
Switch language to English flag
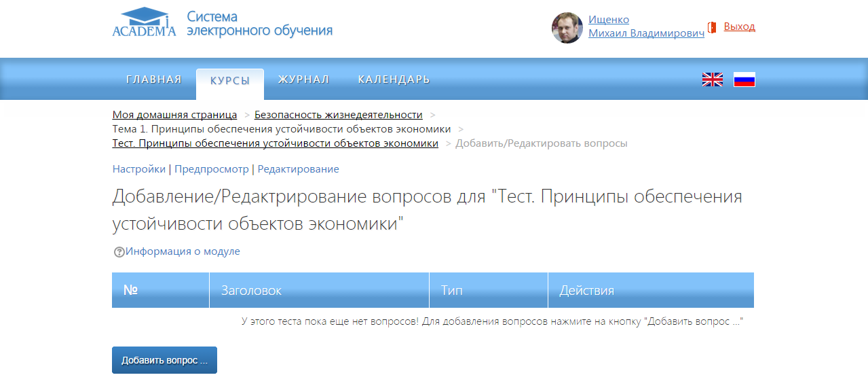[x=712, y=80]
